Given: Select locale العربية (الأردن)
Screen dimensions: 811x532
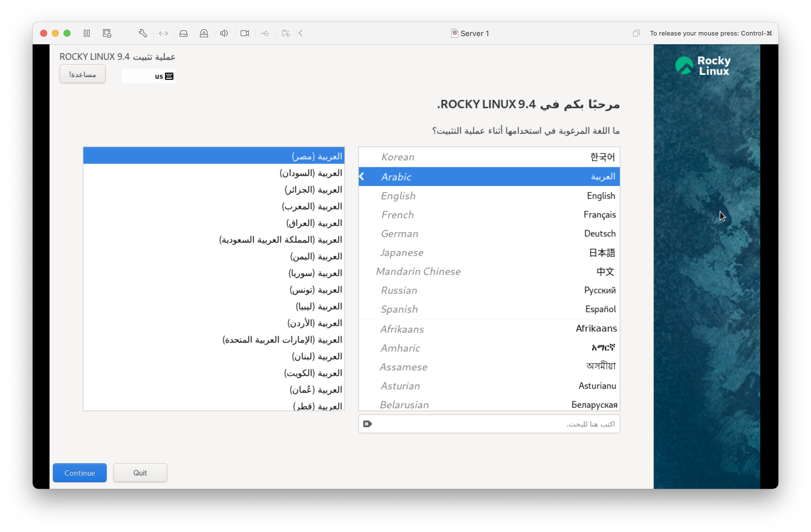Looking at the screenshot, I should click(x=214, y=323).
